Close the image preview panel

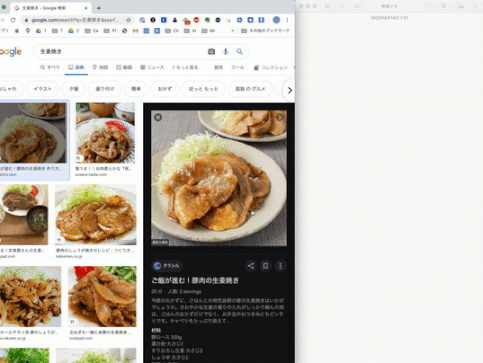(158, 117)
